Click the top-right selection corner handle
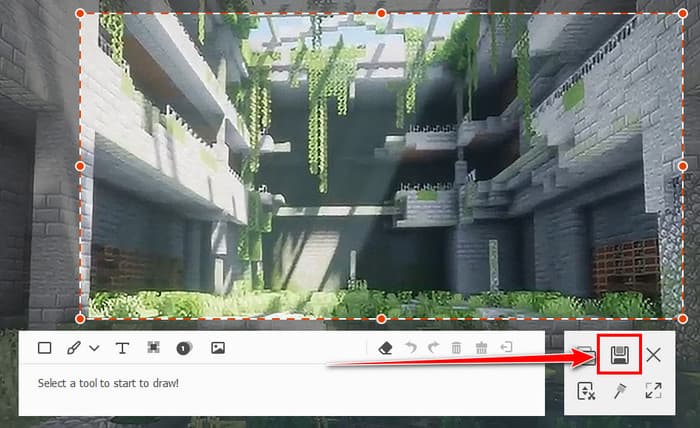 (683, 13)
